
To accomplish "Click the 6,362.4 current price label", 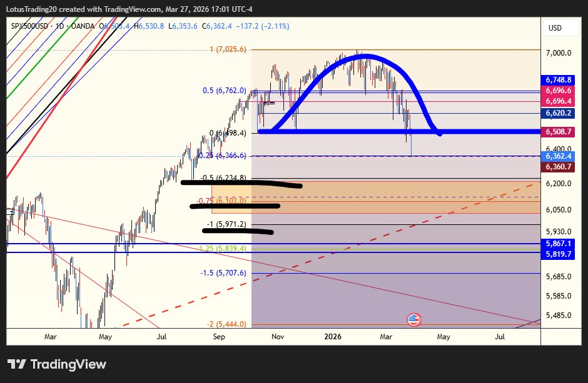I will coord(559,156).
